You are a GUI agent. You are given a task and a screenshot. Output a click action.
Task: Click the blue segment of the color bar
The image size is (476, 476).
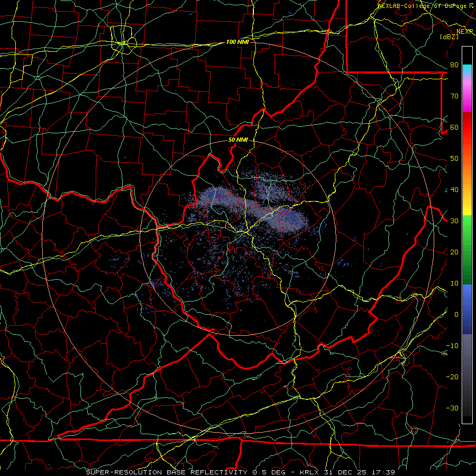pos(467,309)
